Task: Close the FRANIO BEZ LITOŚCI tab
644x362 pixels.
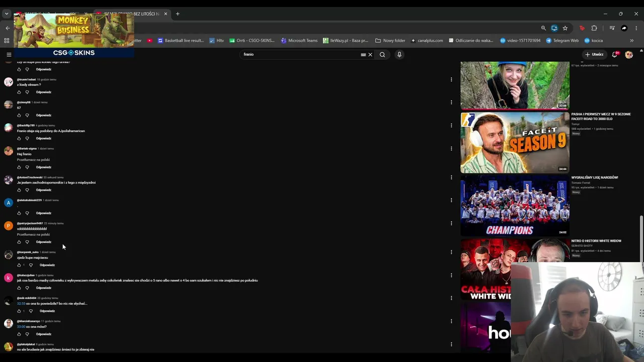Action: [x=166, y=14]
